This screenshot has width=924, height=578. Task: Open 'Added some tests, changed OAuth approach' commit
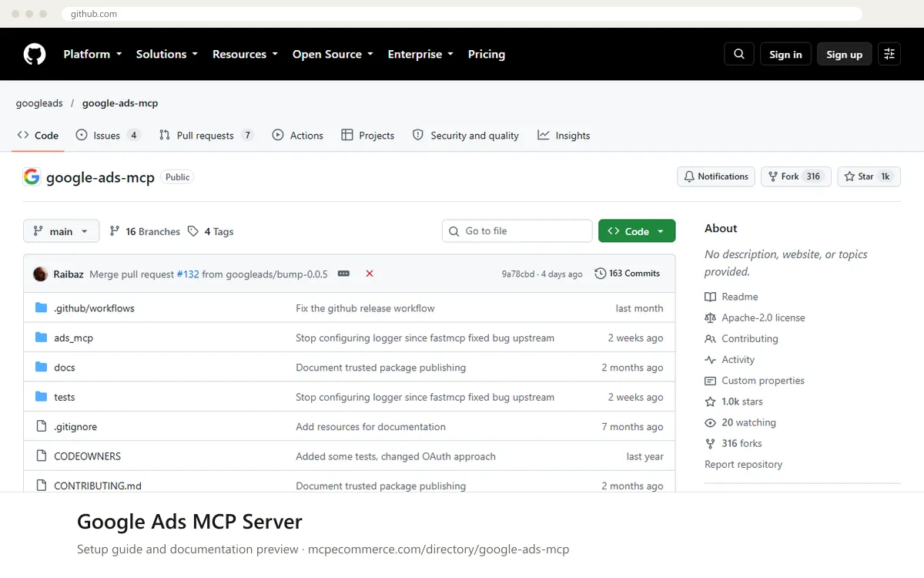click(396, 456)
